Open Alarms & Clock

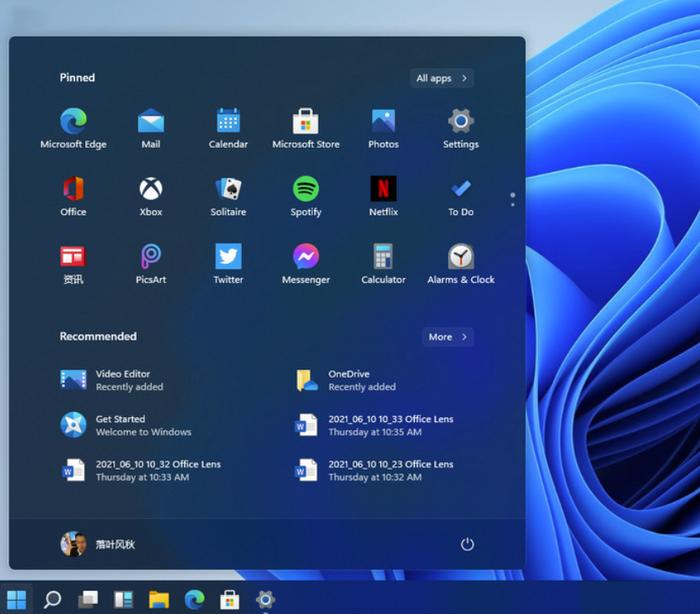click(x=461, y=264)
